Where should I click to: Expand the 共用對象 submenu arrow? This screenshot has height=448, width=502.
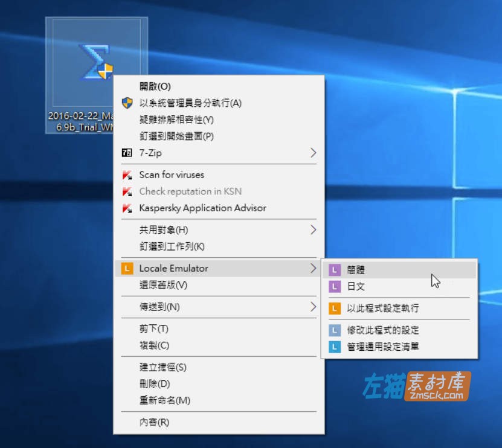click(312, 230)
